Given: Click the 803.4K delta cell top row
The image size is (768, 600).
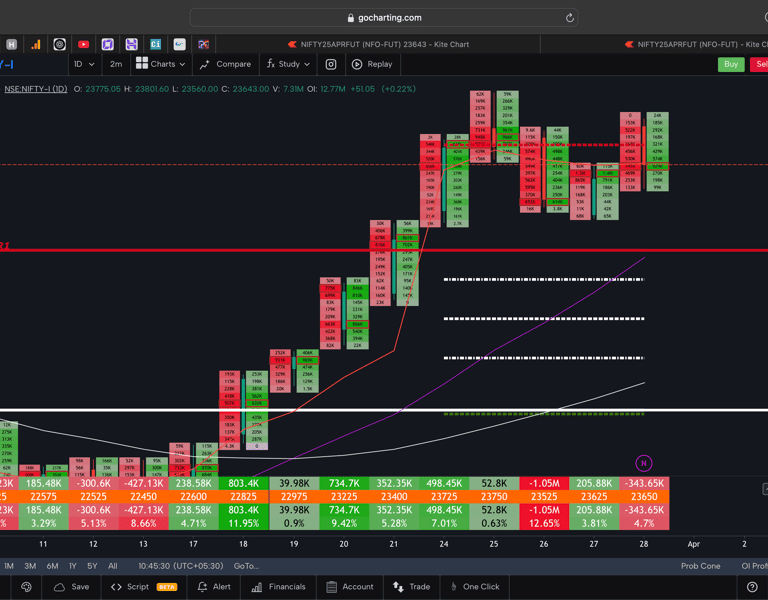Looking at the screenshot, I should [x=243, y=483].
